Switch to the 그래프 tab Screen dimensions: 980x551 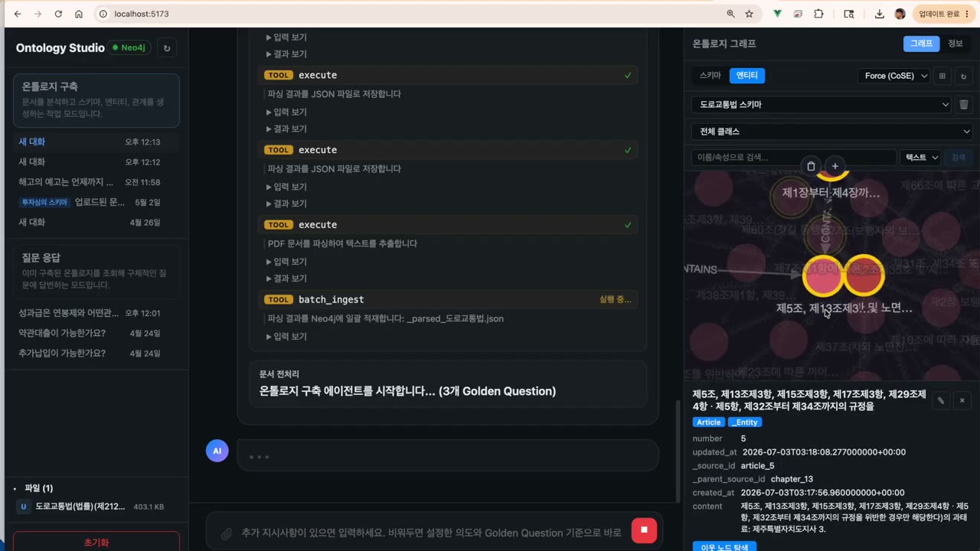pos(921,44)
